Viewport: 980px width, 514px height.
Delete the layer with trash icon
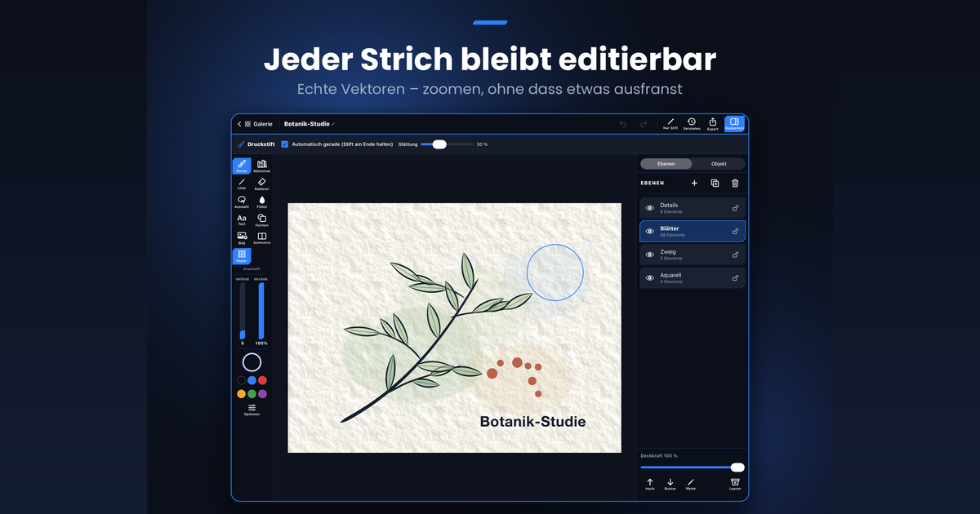735,184
